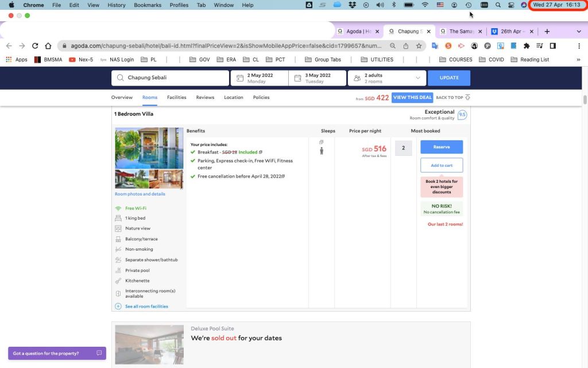Open the File menu
The image size is (588, 368).
click(x=57, y=5)
